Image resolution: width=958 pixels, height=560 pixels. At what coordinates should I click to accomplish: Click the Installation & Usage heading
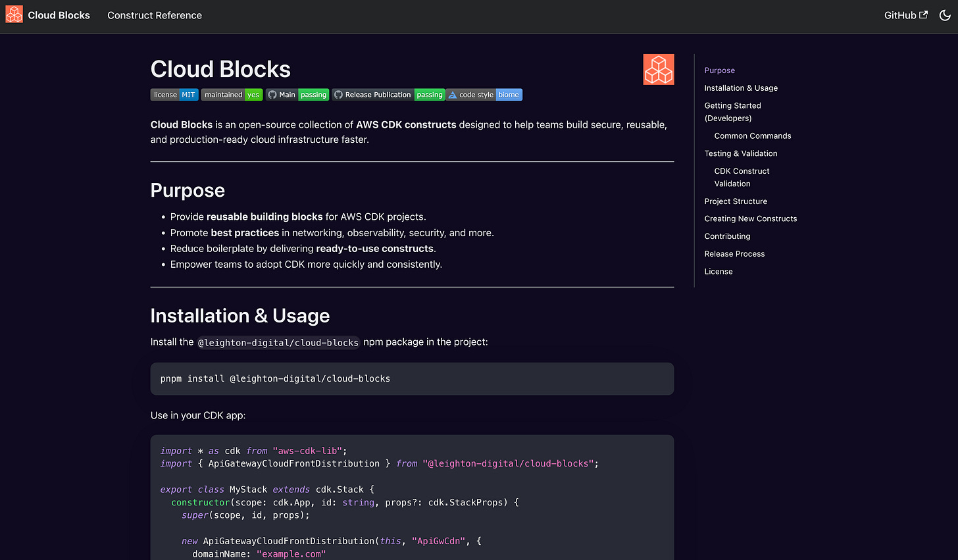tap(240, 316)
